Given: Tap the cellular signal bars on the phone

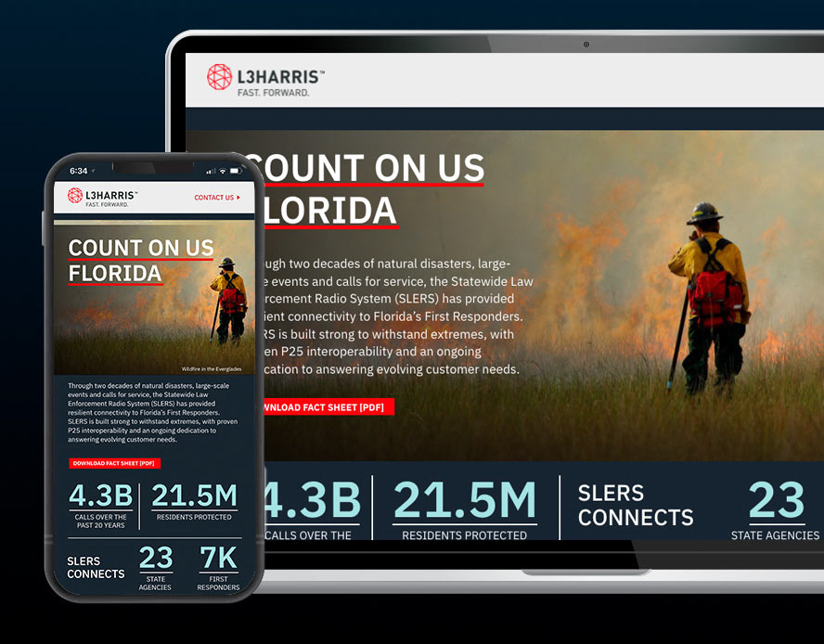Looking at the screenshot, I should pos(211,172).
